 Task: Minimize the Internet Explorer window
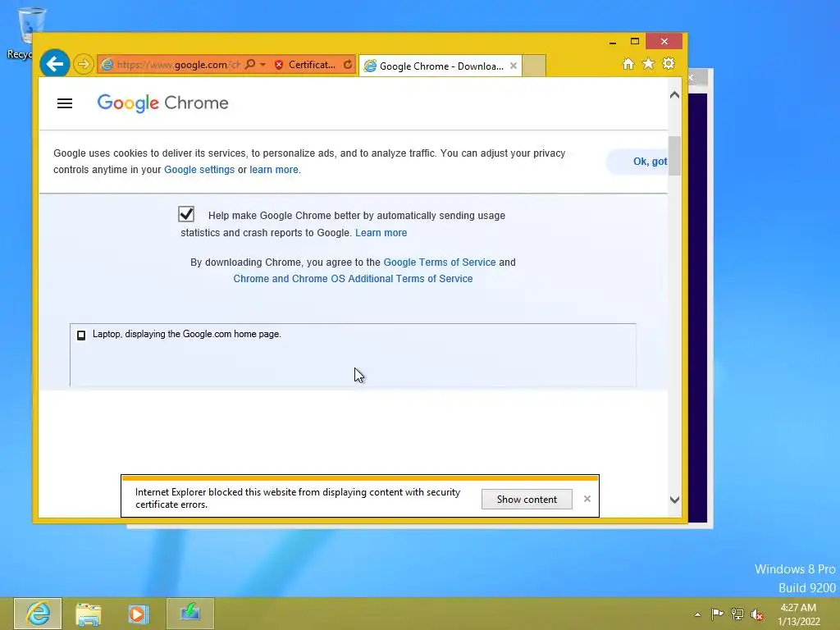click(612, 42)
